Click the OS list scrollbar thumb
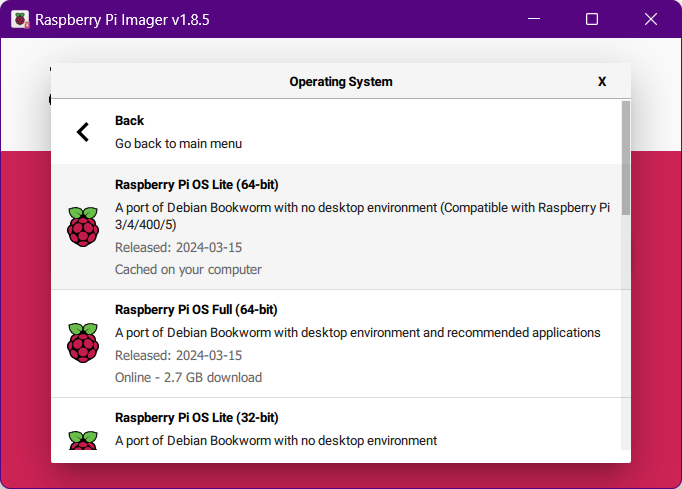This screenshot has width=682, height=489. point(626,158)
